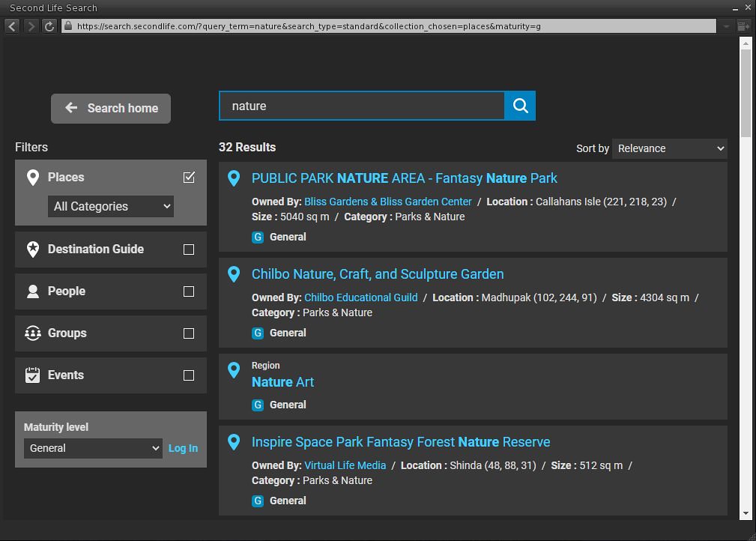Open the Maturity level General dropdown
The image size is (756, 541).
click(93, 448)
